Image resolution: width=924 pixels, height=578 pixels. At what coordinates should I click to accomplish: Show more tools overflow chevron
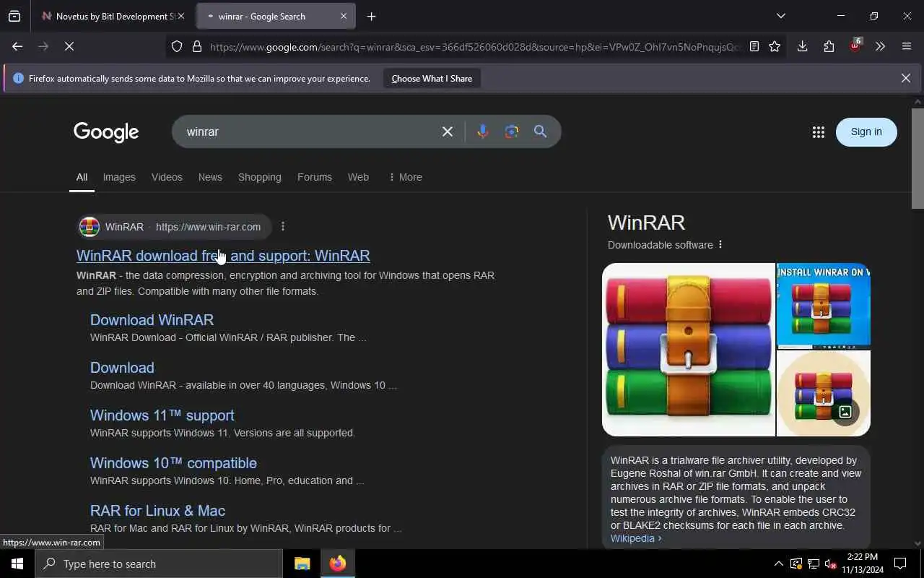pos(880,46)
